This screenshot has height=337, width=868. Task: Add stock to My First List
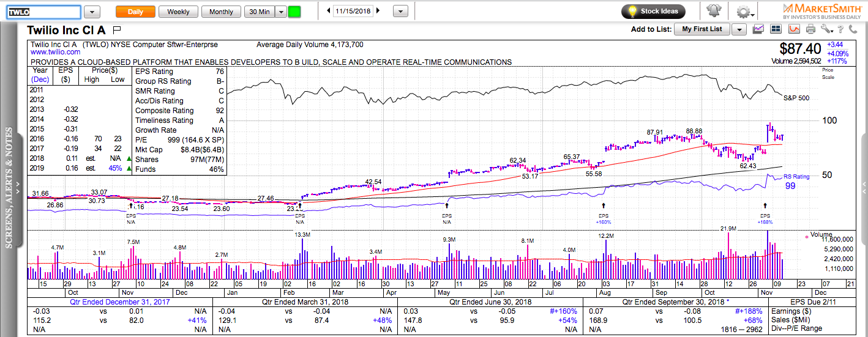point(702,29)
